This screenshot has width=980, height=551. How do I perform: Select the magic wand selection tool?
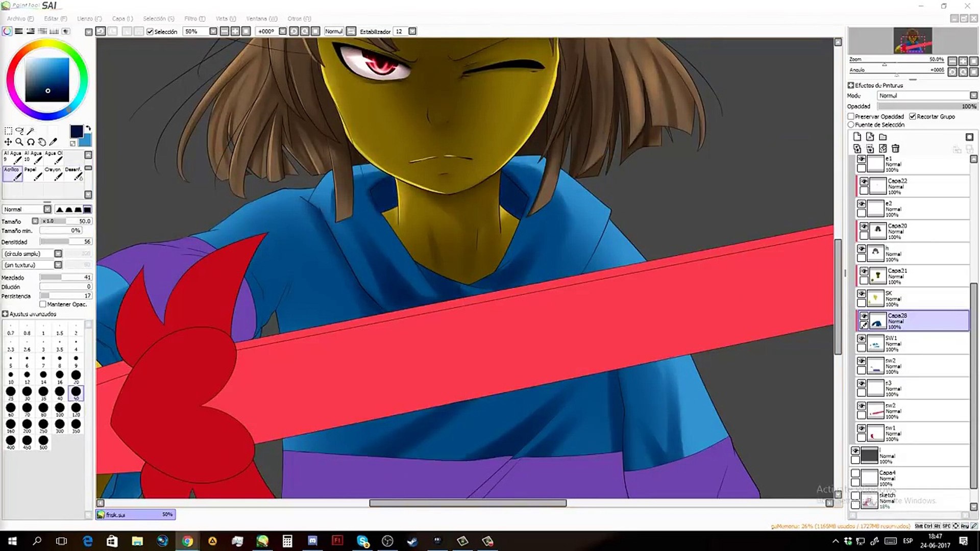point(31,131)
